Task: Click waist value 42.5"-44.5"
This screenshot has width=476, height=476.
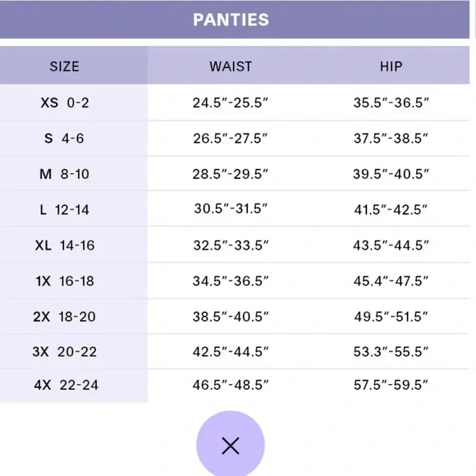Action: (x=231, y=352)
